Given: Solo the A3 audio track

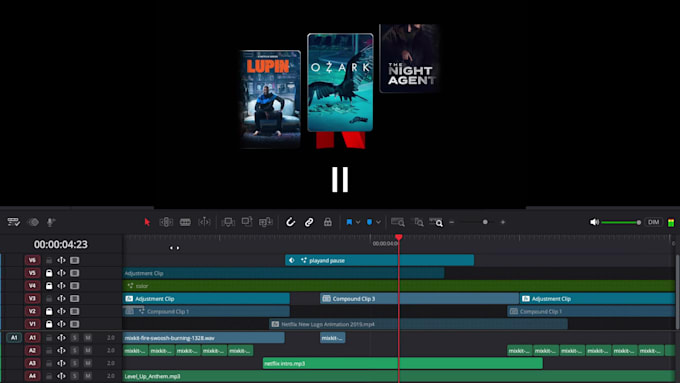Looking at the screenshot, I should pos(75,363).
